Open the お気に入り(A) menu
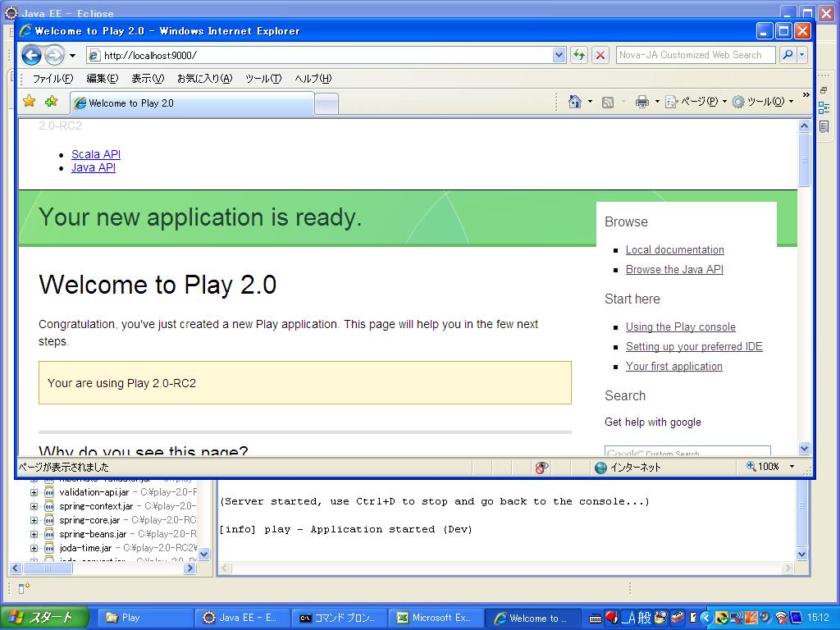This screenshot has width=840, height=630. click(x=204, y=79)
